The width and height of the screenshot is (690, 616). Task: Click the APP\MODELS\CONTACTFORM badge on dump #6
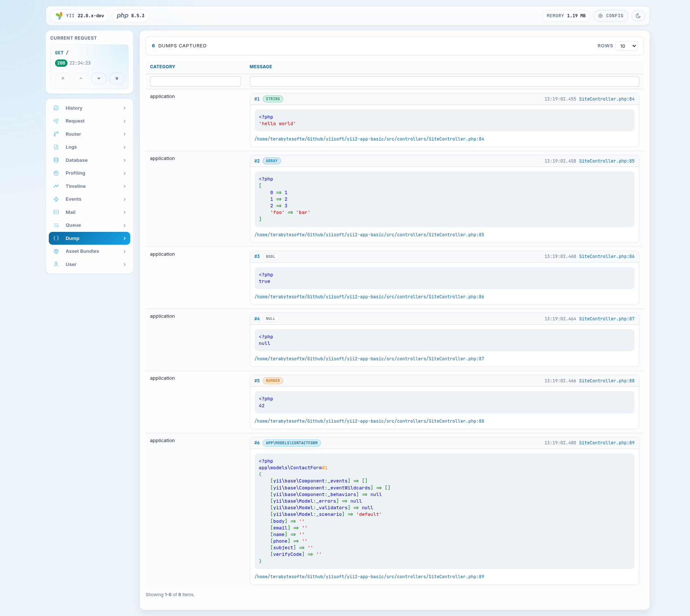[x=292, y=443]
